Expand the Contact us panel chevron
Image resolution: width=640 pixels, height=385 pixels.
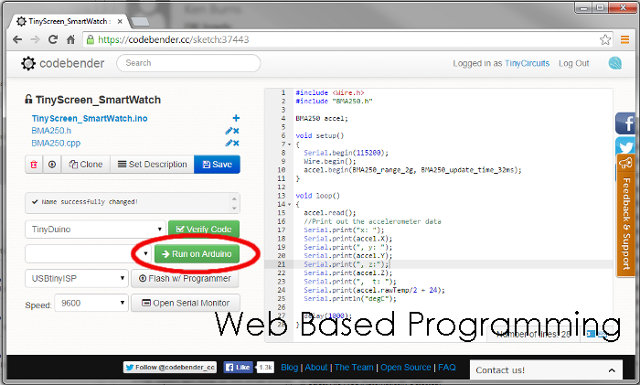[611, 370]
